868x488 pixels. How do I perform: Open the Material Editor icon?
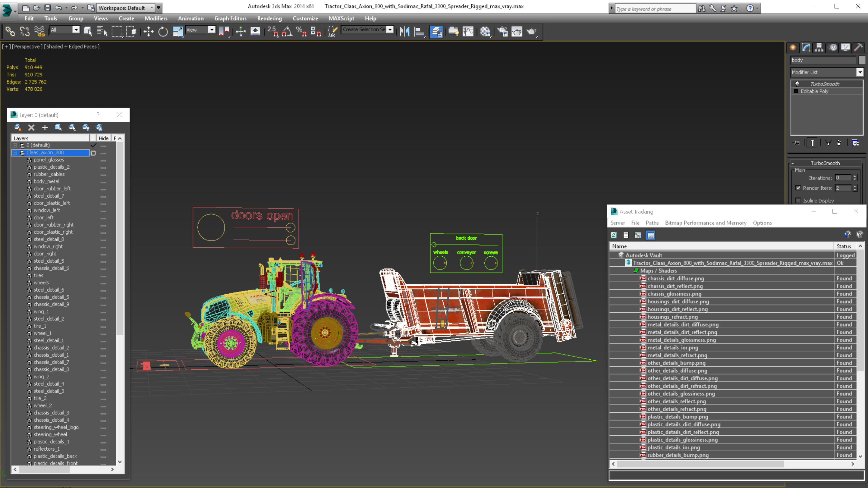[485, 32]
